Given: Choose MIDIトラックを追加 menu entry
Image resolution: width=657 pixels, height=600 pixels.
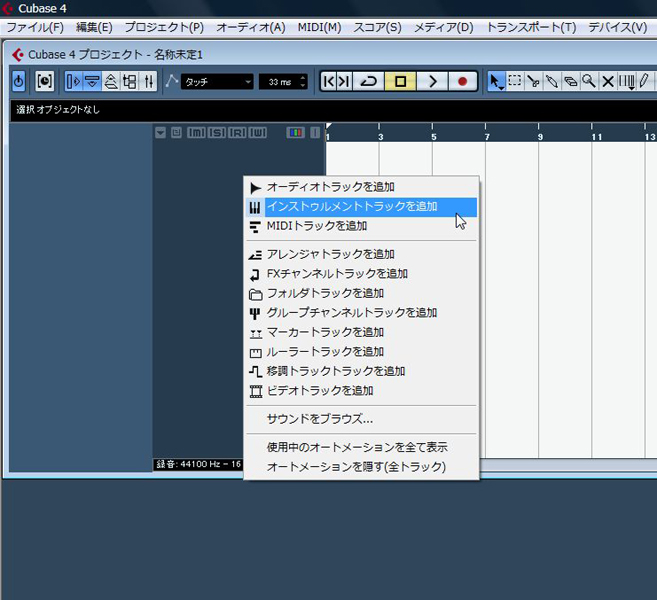Looking at the screenshot, I should [362, 226].
